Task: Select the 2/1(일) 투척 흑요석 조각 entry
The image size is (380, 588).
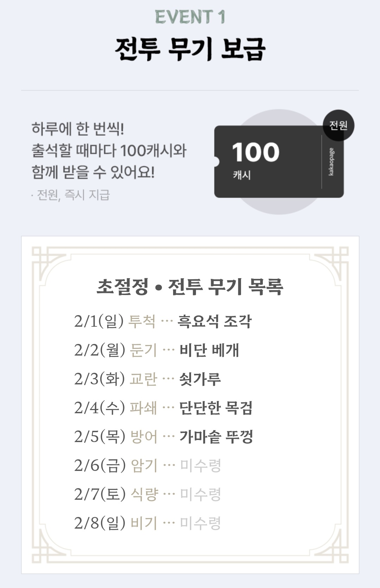Action: [x=163, y=321]
